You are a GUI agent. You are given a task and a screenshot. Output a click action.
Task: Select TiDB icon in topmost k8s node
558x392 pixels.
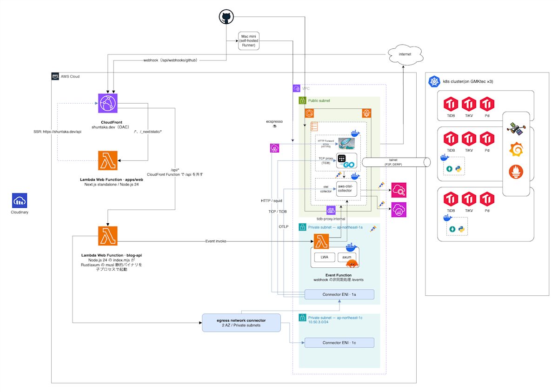pos(451,104)
